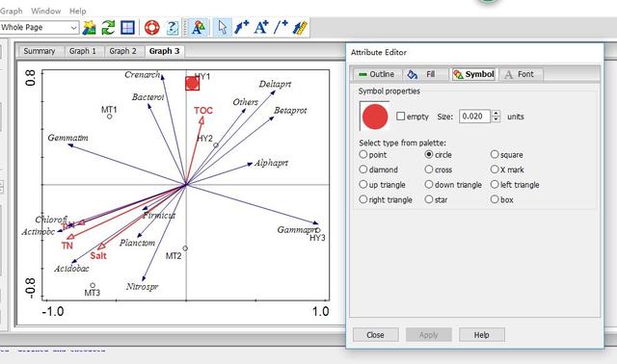The image size is (617, 364).
Task: Click the Betaprot species label
Action: [x=290, y=111]
